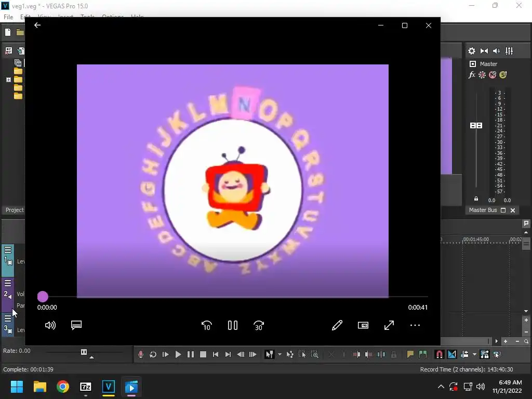Enter full screen in media player
This screenshot has width=532, height=399.
(389, 325)
